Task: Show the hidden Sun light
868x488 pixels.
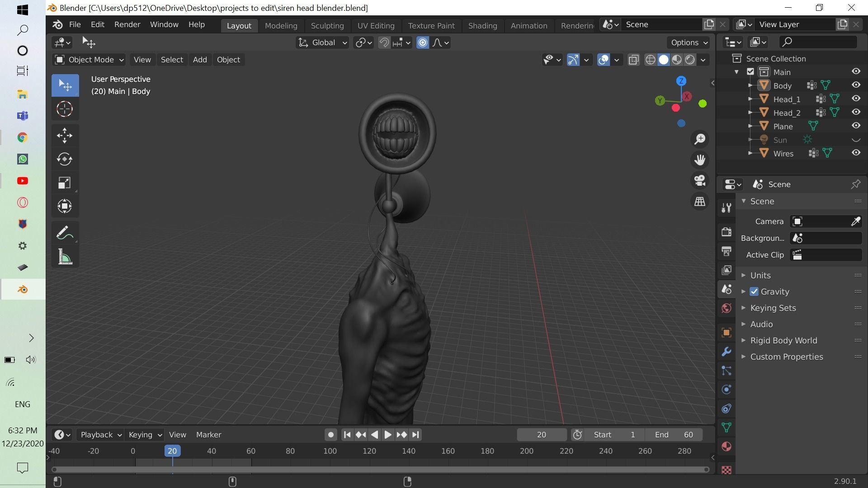Action: point(856,140)
